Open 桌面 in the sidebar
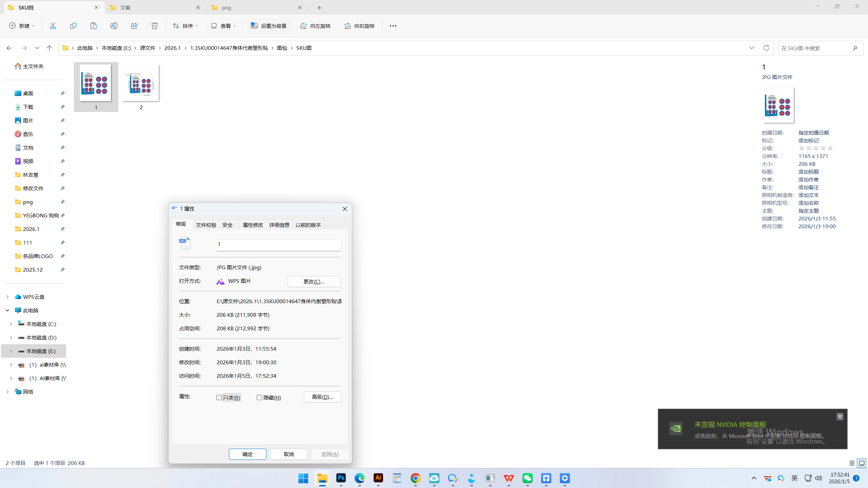The height and width of the screenshot is (488, 868). [x=28, y=93]
